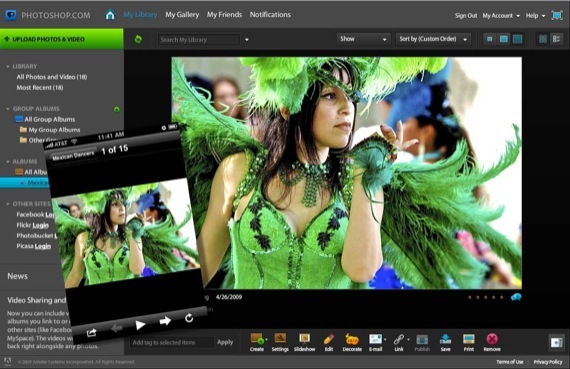Select the medium thumbnail view icon
Screen dimensions: 570x369
(503, 39)
